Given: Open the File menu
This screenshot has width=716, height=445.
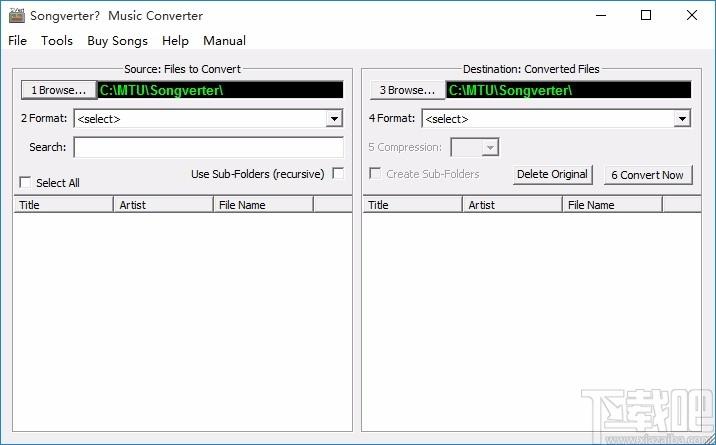Looking at the screenshot, I should 17,41.
